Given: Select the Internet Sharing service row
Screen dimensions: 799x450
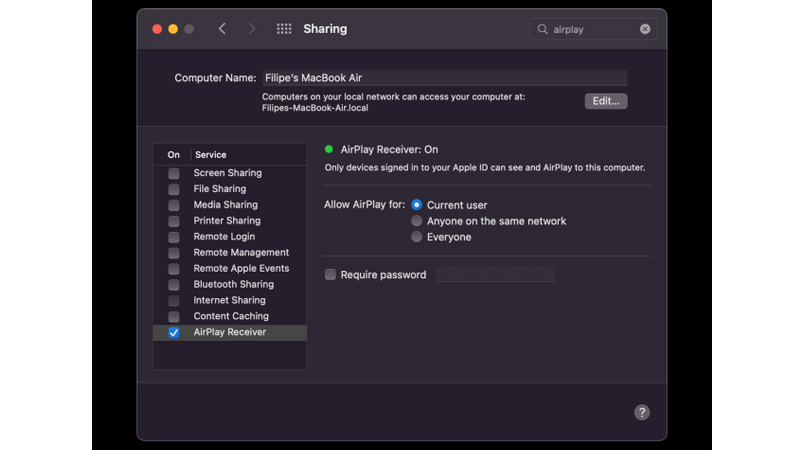Looking at the screenshot, I should pos(230,300).
